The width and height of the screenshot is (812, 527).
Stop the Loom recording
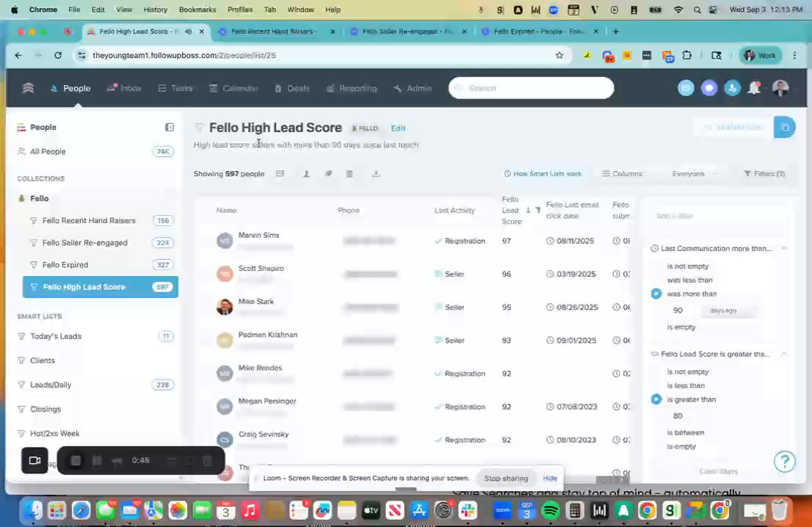coord(76,460)
